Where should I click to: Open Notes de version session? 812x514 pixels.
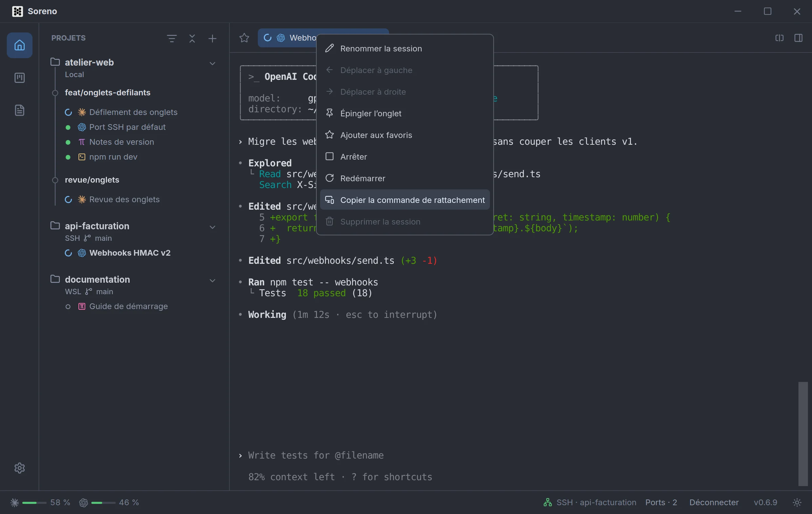122,142
